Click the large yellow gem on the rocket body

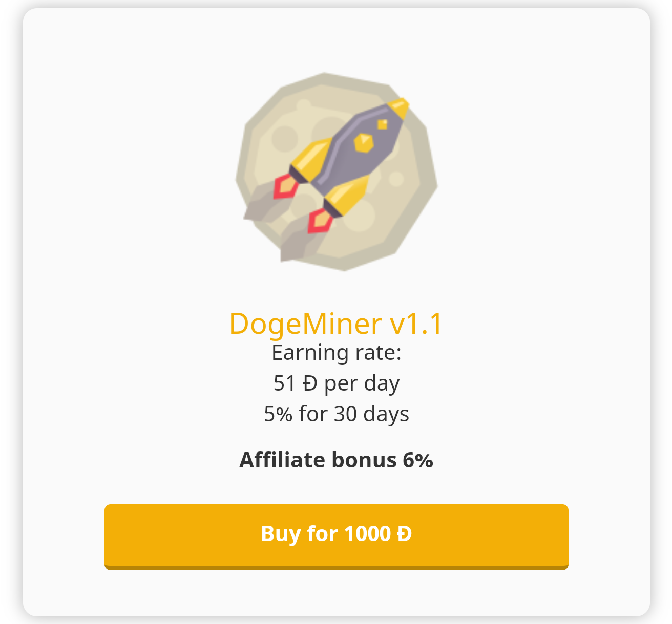point(364,143)
